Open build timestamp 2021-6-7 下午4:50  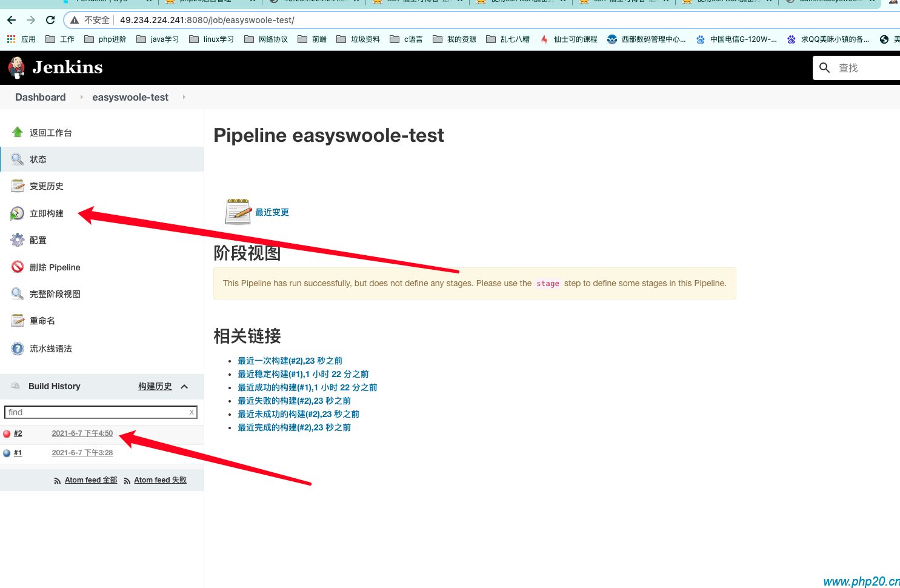pyautogui.click(x=82, y=433)
